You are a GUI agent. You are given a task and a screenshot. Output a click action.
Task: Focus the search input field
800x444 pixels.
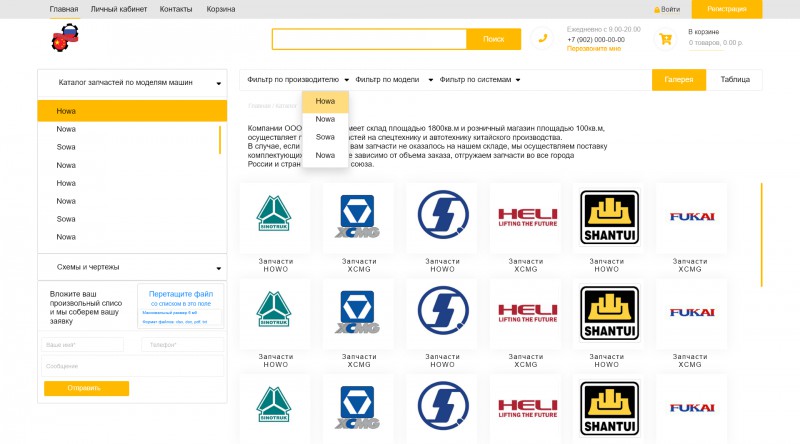pyautogui.click(x=369, y=39)
